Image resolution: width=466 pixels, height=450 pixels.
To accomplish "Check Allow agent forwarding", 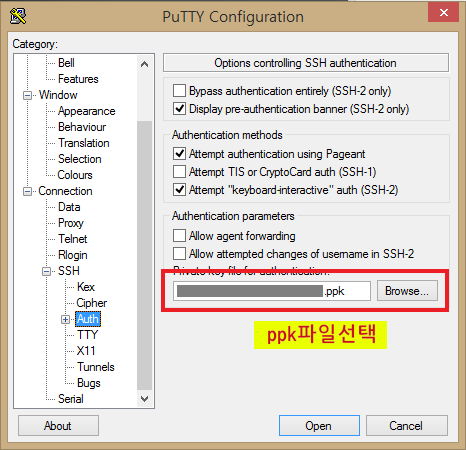I will point(179,236).
